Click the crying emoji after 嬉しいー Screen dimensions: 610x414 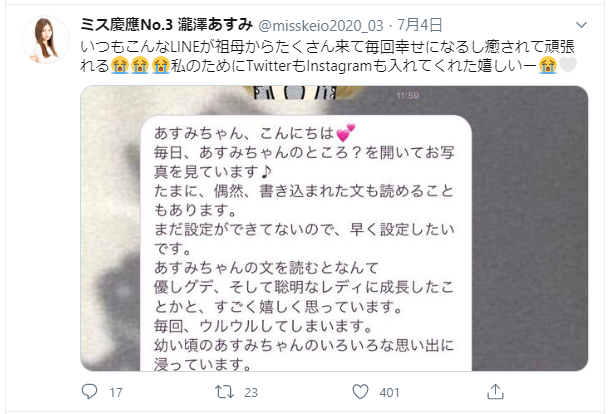548,65
